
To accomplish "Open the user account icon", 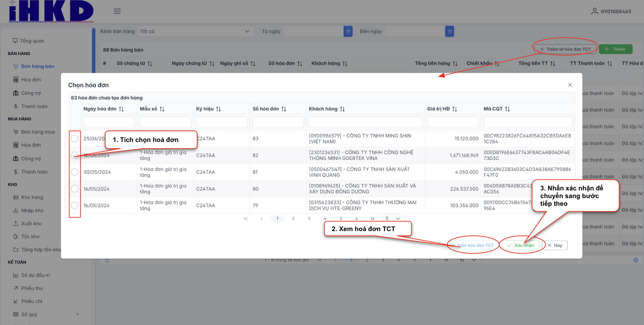I will click(x=595, y=11).
